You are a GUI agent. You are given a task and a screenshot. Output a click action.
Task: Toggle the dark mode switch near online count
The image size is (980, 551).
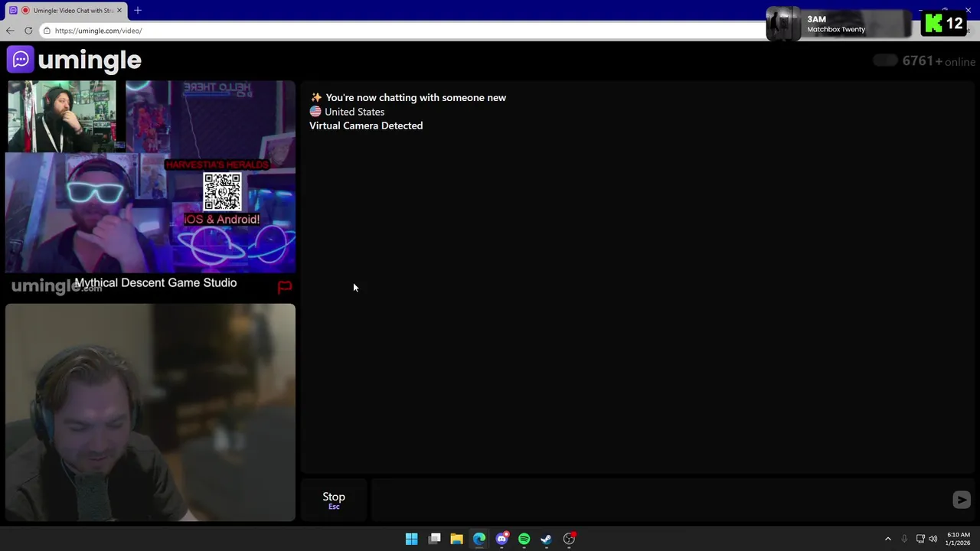(x=885, y=60)
